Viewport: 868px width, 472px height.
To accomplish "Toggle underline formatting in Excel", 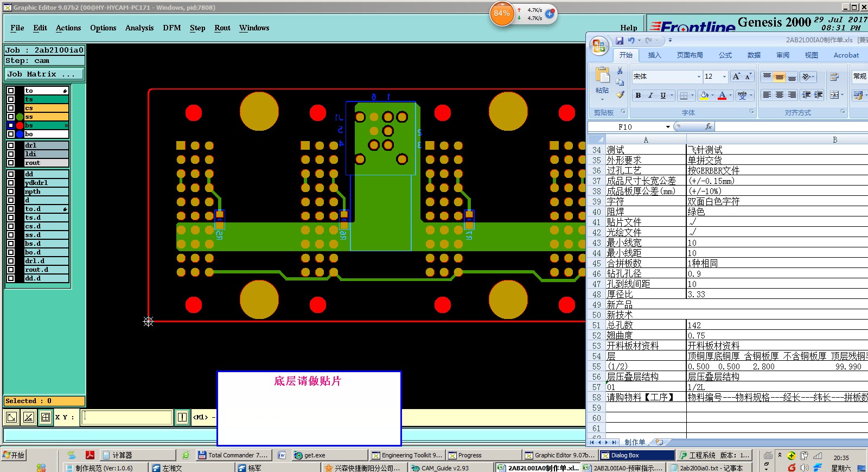I will coord(662,95).
